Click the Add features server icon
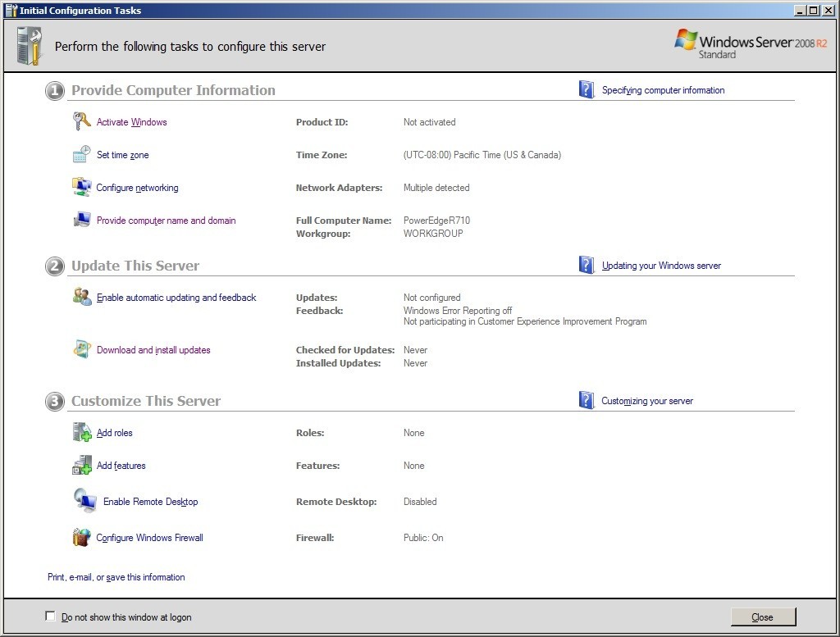This screenshot has width=840, height=637. tap(82, 465)
